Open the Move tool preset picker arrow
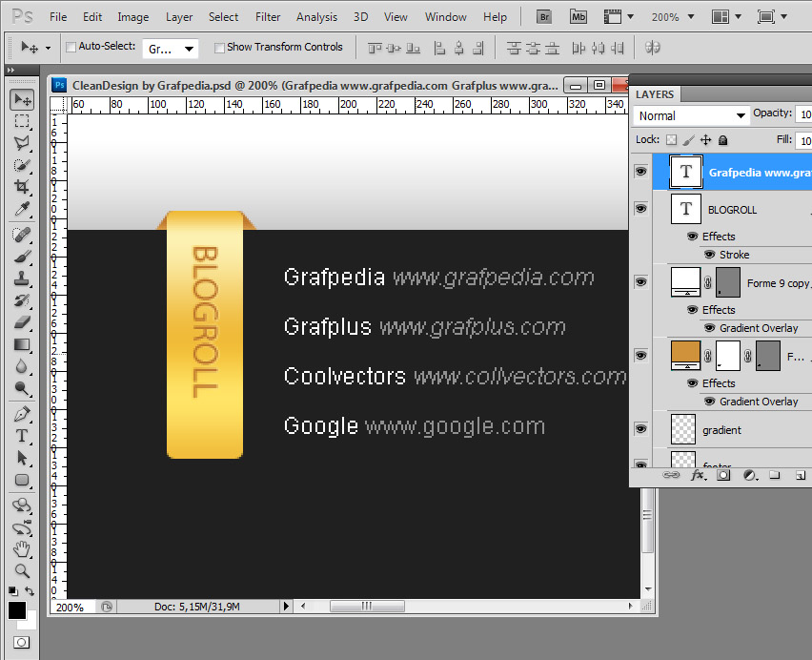Screen dimensions: 812x660 [49, 49]
